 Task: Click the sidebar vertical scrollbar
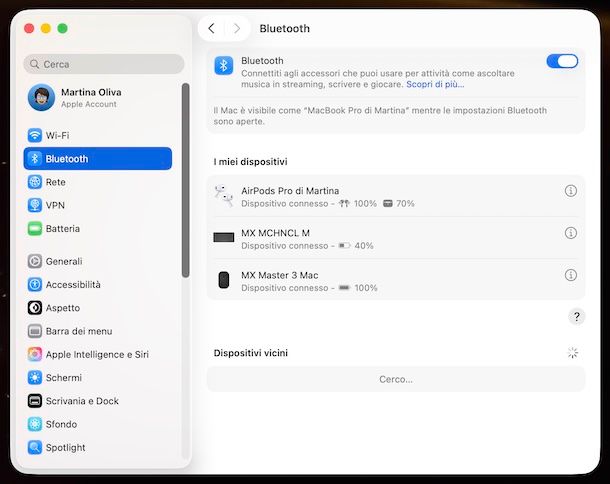[x=185, y=180]
